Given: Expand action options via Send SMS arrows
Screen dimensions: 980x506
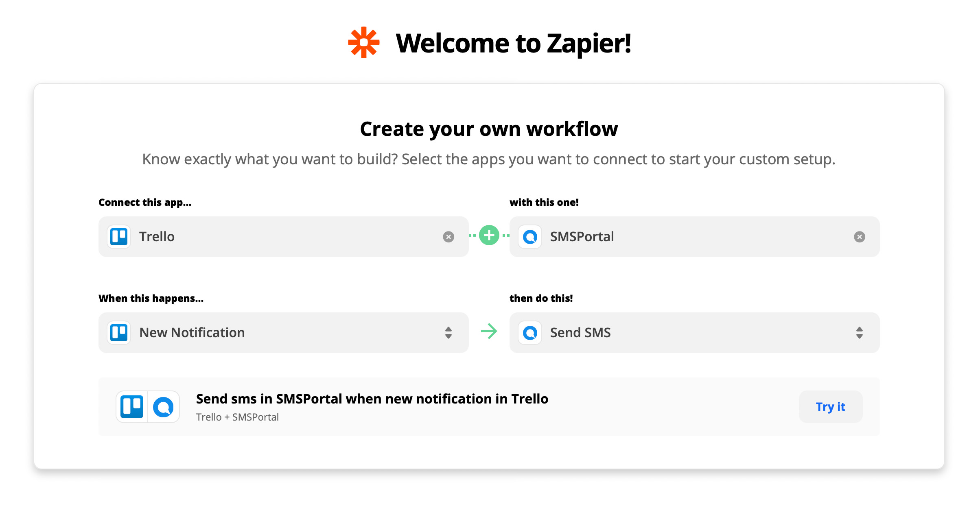Looking at the screenshot, I should click(859, 333).
